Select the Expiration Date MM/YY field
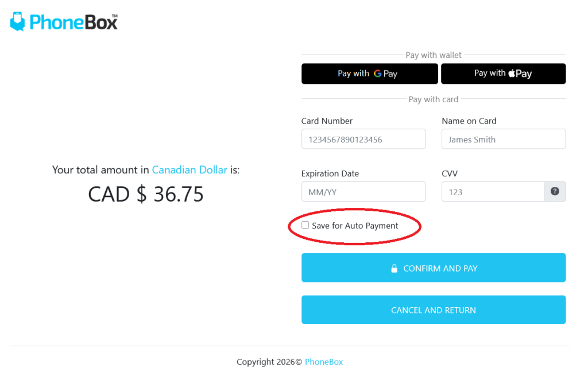 tap(363, 192)
